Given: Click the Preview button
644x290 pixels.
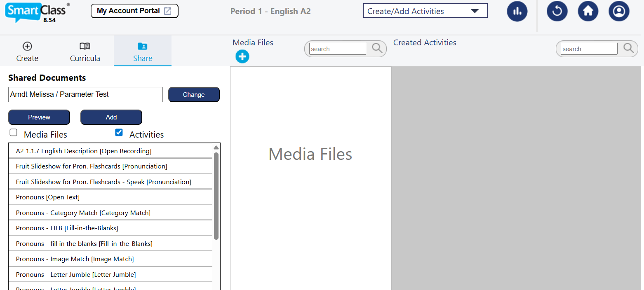Looking at the screenshot, I should (x=39, y=117).
